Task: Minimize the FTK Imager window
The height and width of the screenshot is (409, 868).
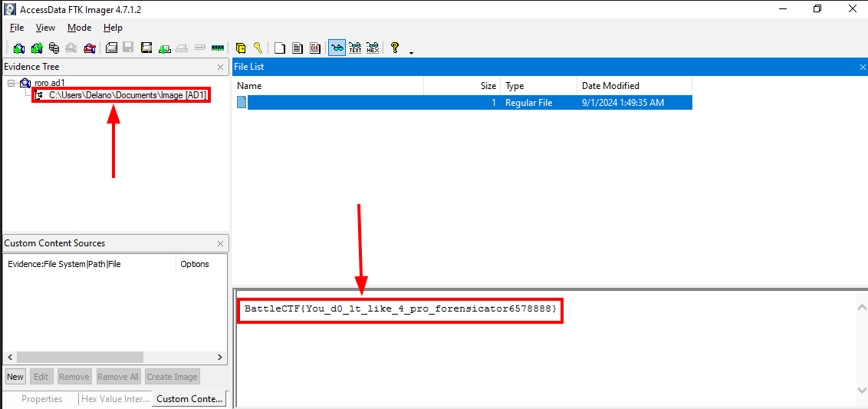Action: click(x=783, y=9)
